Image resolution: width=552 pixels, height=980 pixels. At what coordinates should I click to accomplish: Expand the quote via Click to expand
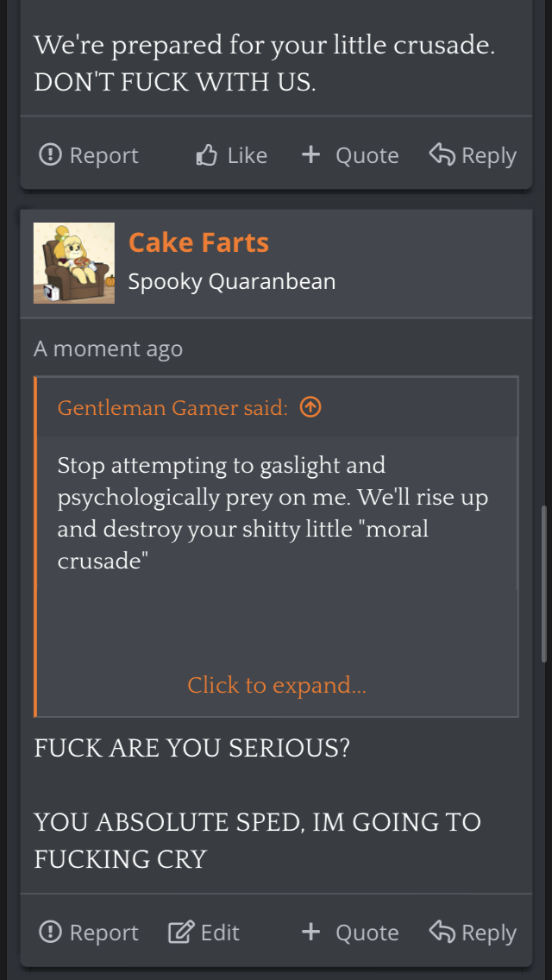(x=276, y=685)
